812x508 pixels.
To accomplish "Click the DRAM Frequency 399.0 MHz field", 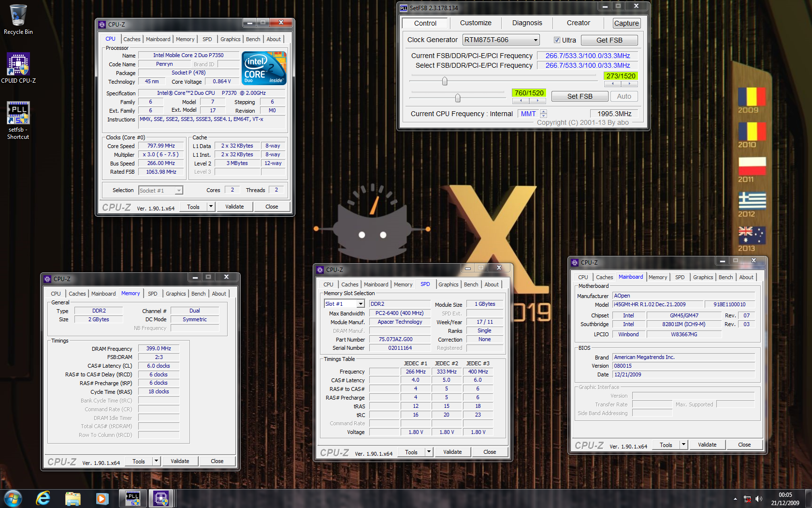I will click(x=159, y=348).
